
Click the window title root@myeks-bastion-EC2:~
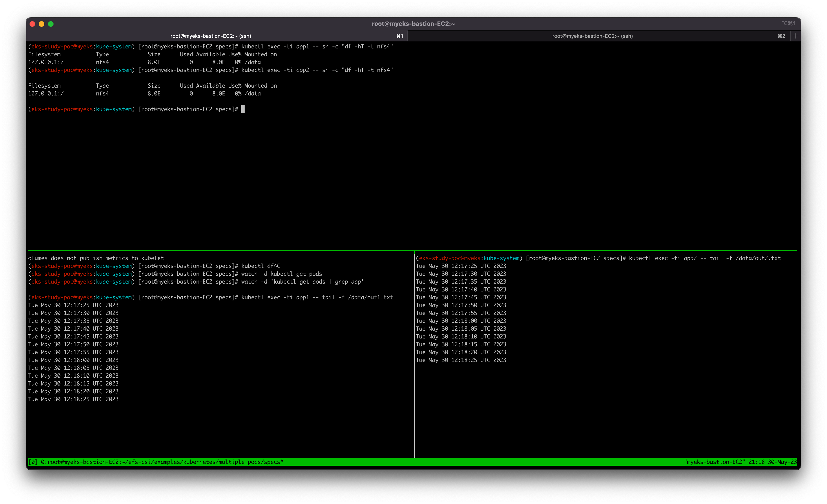[413, 24]
